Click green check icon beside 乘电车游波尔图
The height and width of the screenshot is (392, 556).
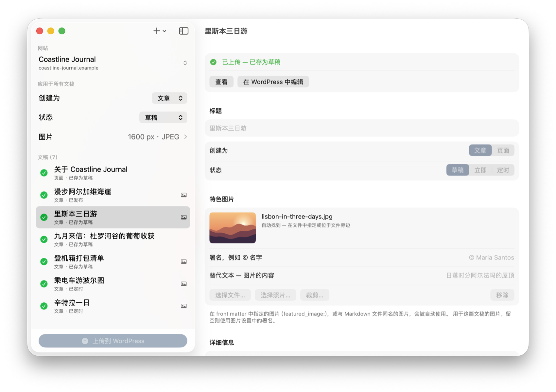pyautogui.click(x=44, y=284)
